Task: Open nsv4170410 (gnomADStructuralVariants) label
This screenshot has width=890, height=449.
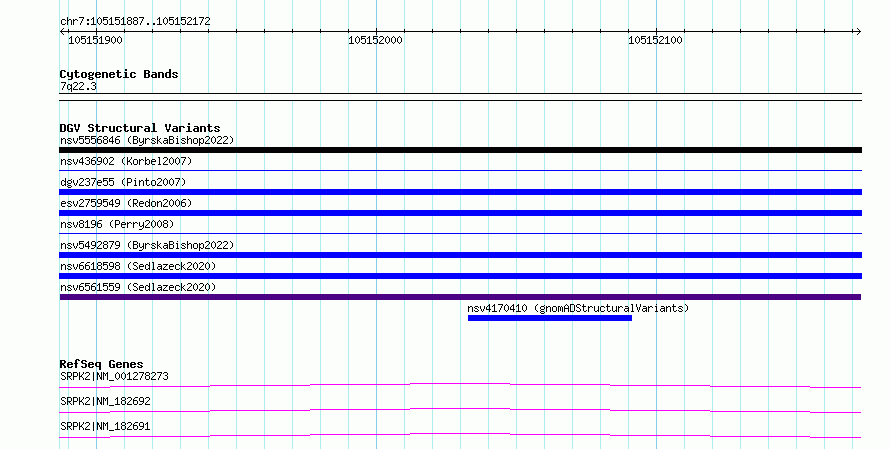Action: (x=578, y=308)
